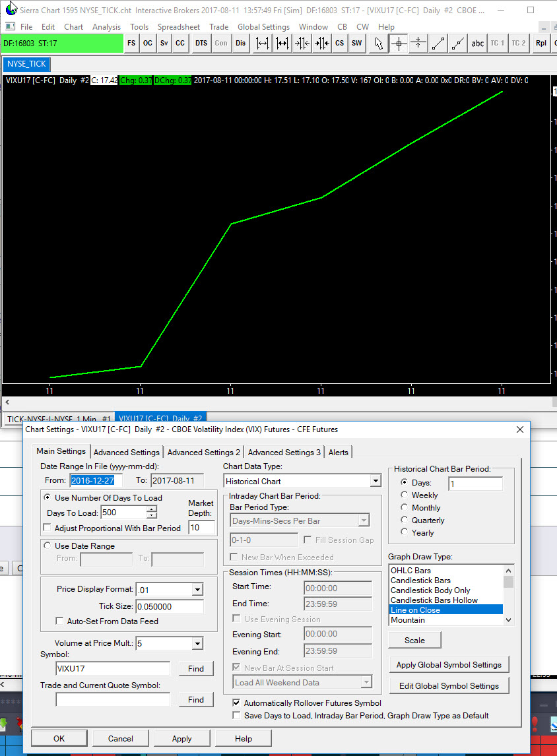Toggle Save Days to Load as Default checkbox
This screenshot has width=557, height=756.
coord(236,715)
